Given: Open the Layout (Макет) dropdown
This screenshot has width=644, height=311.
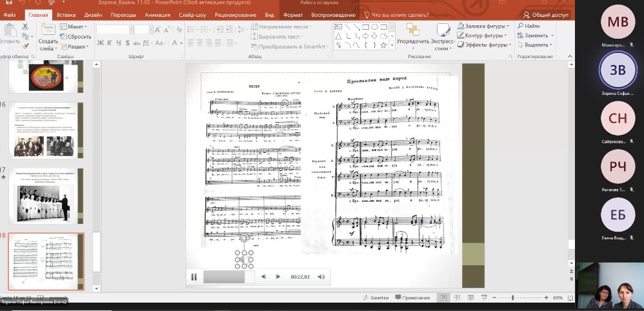Looking at the screenshot, I should 76,26.
